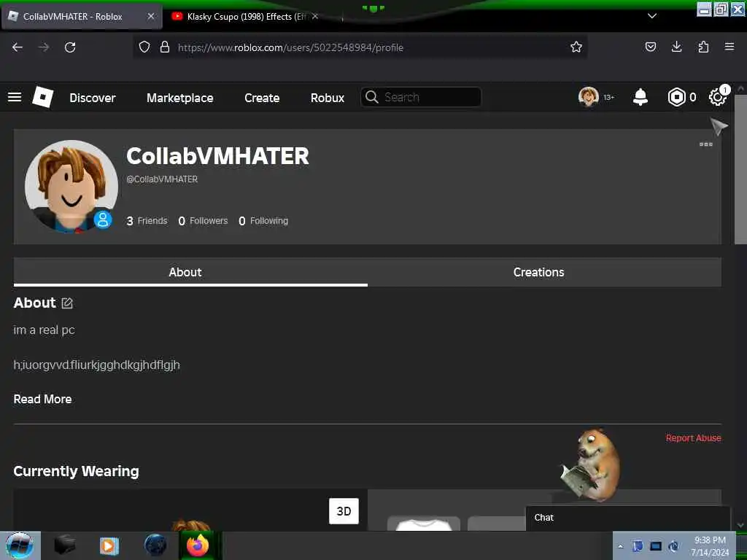Select the CollabVMHATER - Roblox browser tab
747x560 pixels.
point(82,16)
